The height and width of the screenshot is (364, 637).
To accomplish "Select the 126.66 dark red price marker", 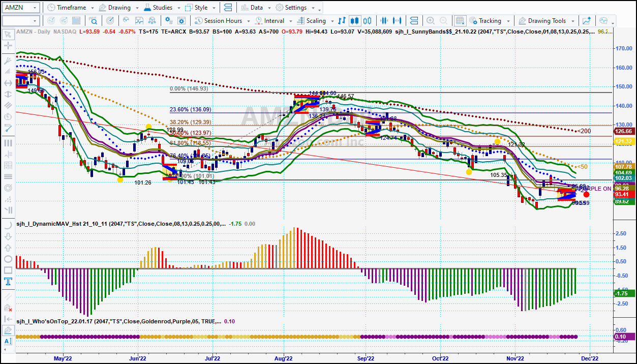I will point(623,130).
